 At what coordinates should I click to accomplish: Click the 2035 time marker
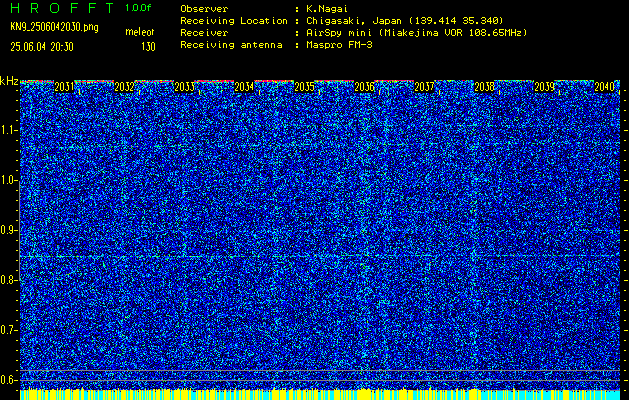click(x=304, y=87)
